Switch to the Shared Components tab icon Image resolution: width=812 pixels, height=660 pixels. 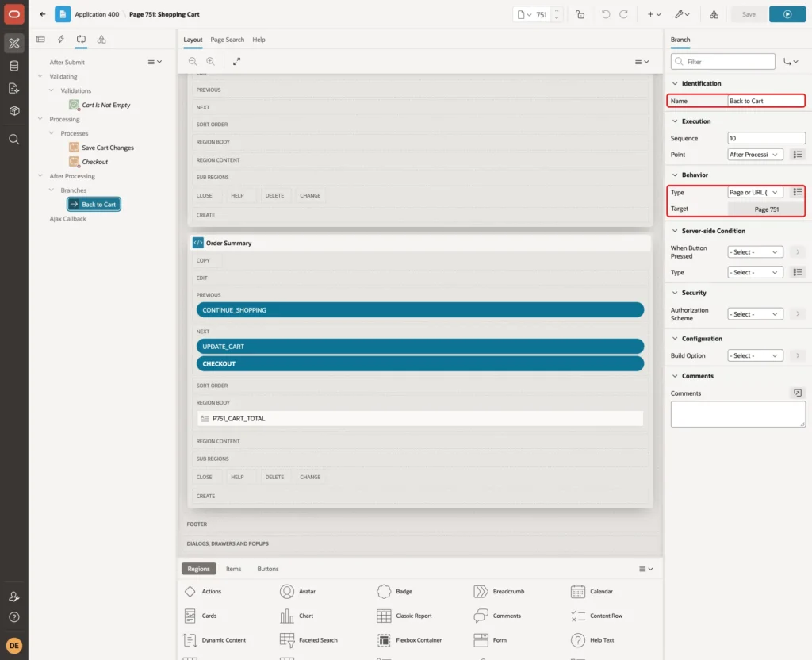pyautogui.click(x=101, y=40)
